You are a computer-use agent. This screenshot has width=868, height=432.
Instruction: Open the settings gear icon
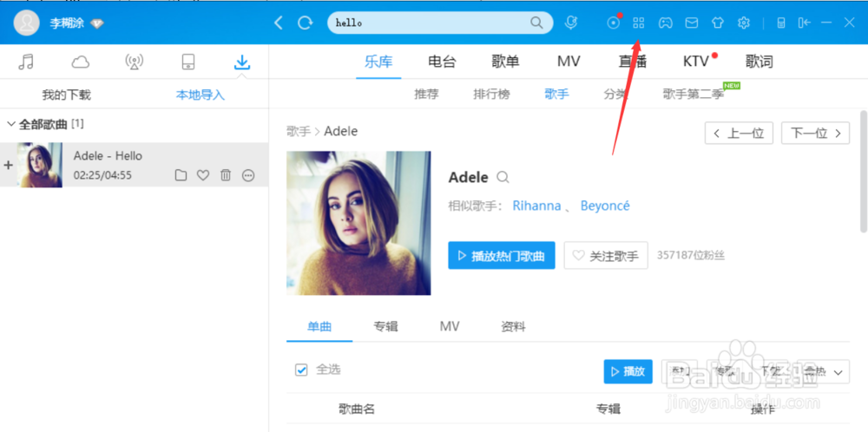coord(744,23)
